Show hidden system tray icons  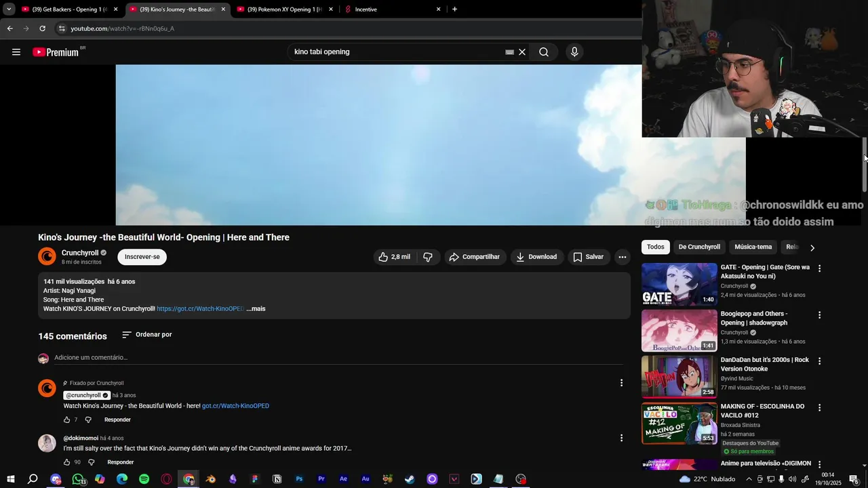tap(749, 479)
